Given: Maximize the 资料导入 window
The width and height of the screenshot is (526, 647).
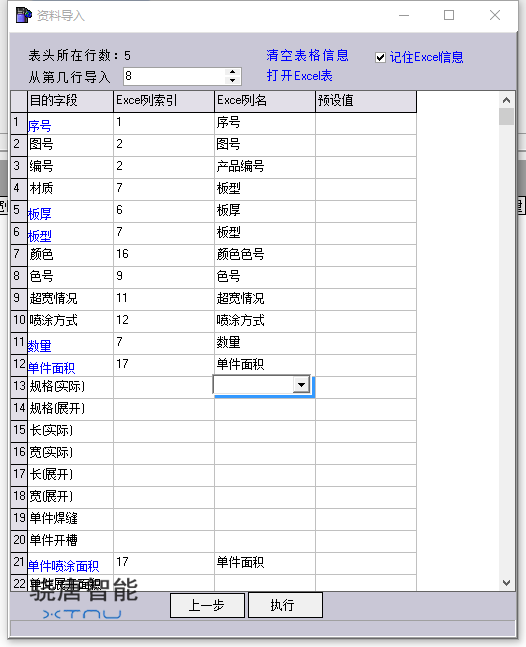Looking at the screenshot, I should [449, 15].
